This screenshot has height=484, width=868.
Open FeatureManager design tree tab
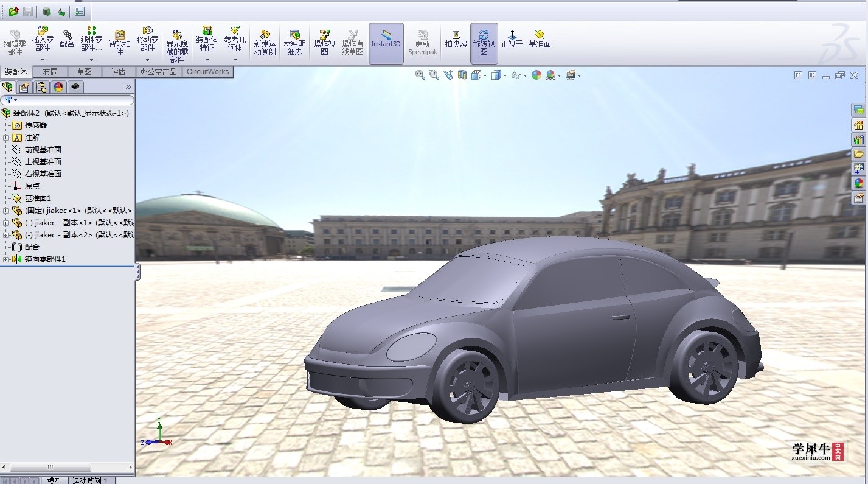pos(8,87)
